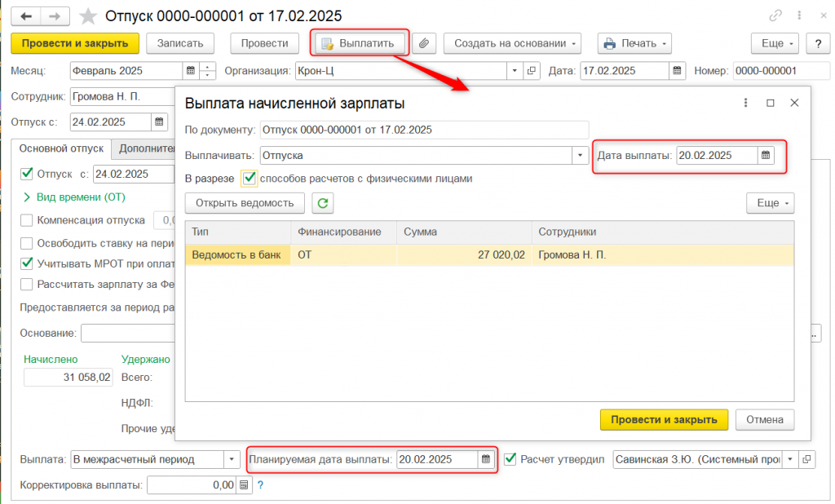The width and height of the screenshot is (835, 504).
Task: Focus the По документу field
Action: pyautogui.click(x=424, y=130)
